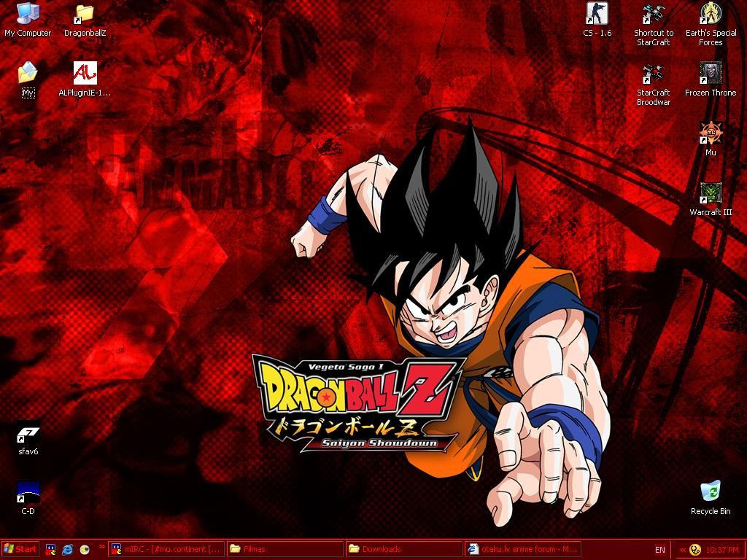
Task: Launch mIRC from the Quick Launch bar
Action: pyautogui.click(x=50, y=550)
